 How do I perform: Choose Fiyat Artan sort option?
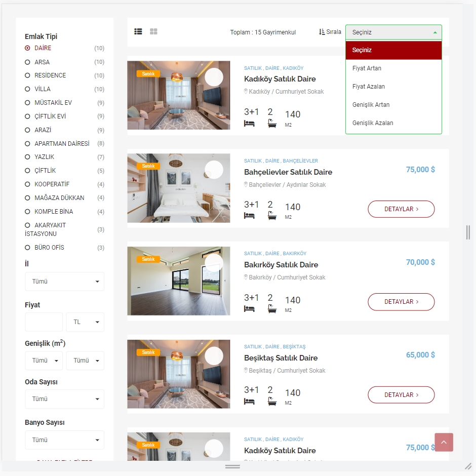coord(393,68)
